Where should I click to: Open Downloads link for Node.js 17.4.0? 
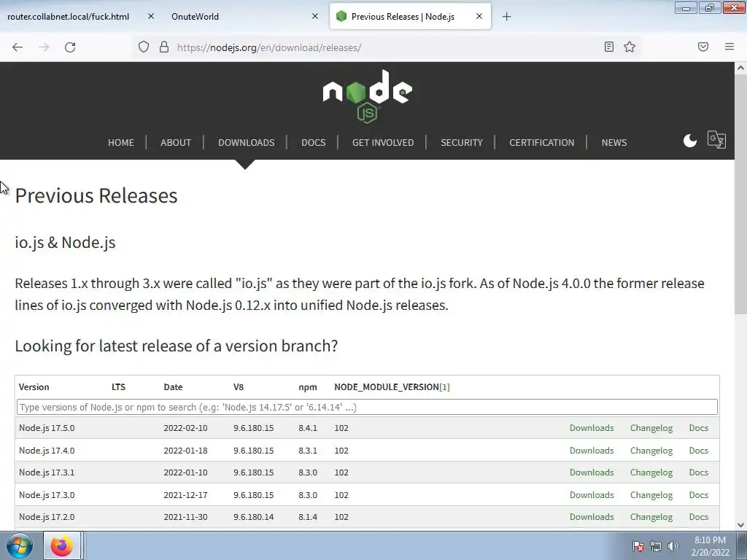pos(592,451)
